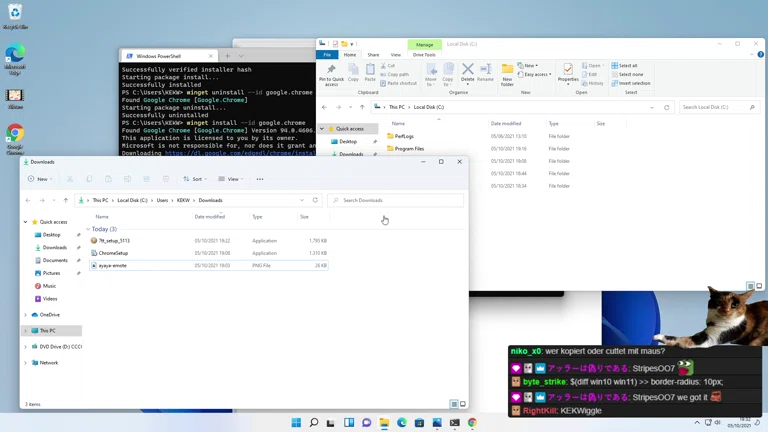Switch to large icons view in Downloads
768x432 pixels.
point(463,404)
